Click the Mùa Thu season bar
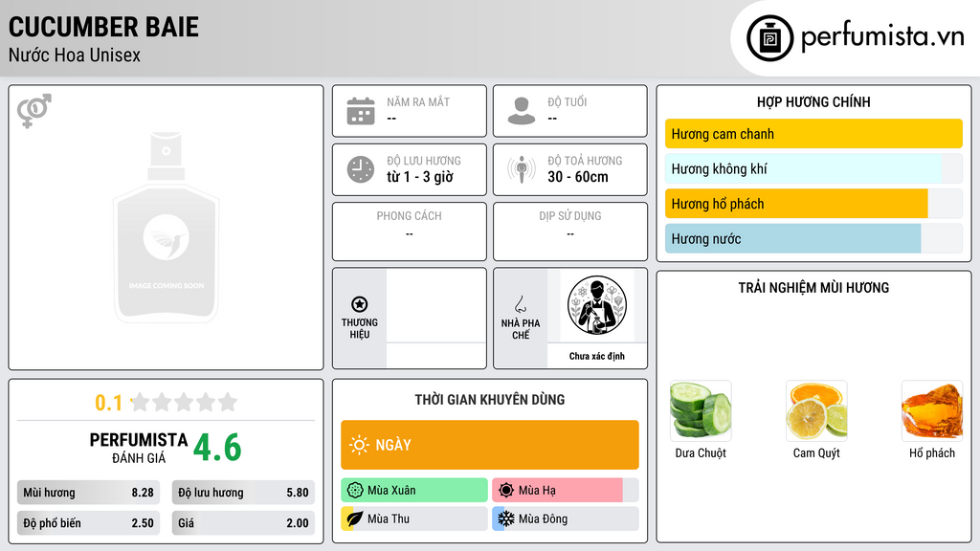 (414, 518)
